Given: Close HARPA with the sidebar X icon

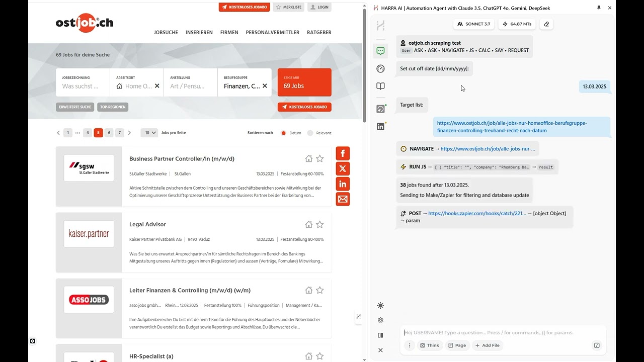Looking at the screenshot, I should [x=380, y=350].
